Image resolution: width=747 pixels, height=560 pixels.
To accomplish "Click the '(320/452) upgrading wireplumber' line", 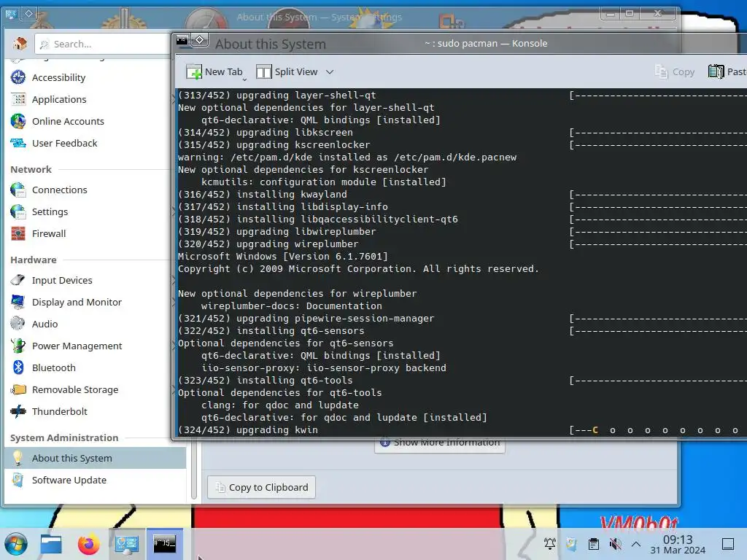I will pyautogui.click(x=268, y=244).
